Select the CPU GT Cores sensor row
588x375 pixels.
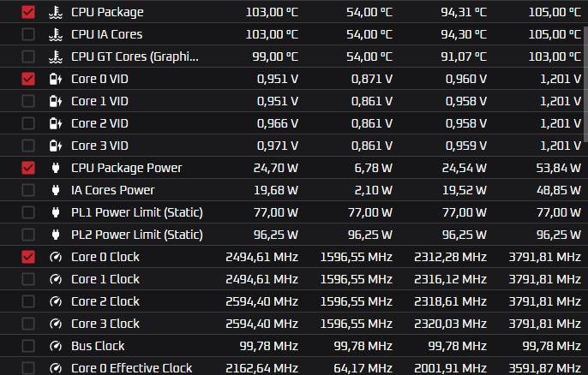point(135,57)
